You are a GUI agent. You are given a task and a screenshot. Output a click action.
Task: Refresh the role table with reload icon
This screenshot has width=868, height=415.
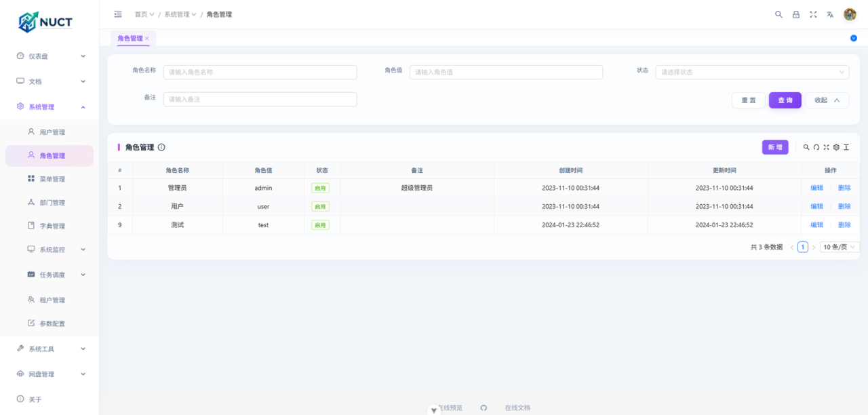816,147
